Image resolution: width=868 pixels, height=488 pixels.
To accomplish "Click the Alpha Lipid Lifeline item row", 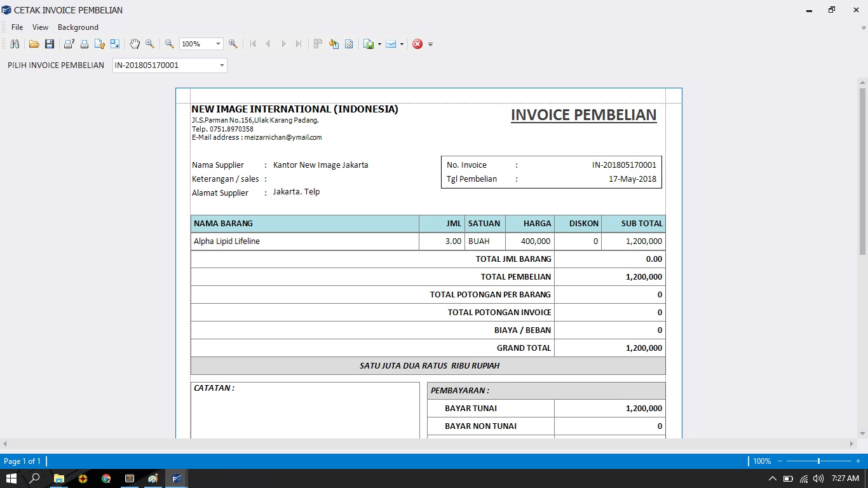I will pos(428,241).
